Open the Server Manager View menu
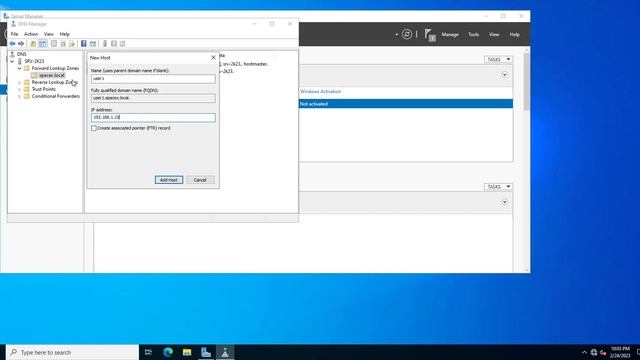The image size is (640, 360). (x=494, y=35)
